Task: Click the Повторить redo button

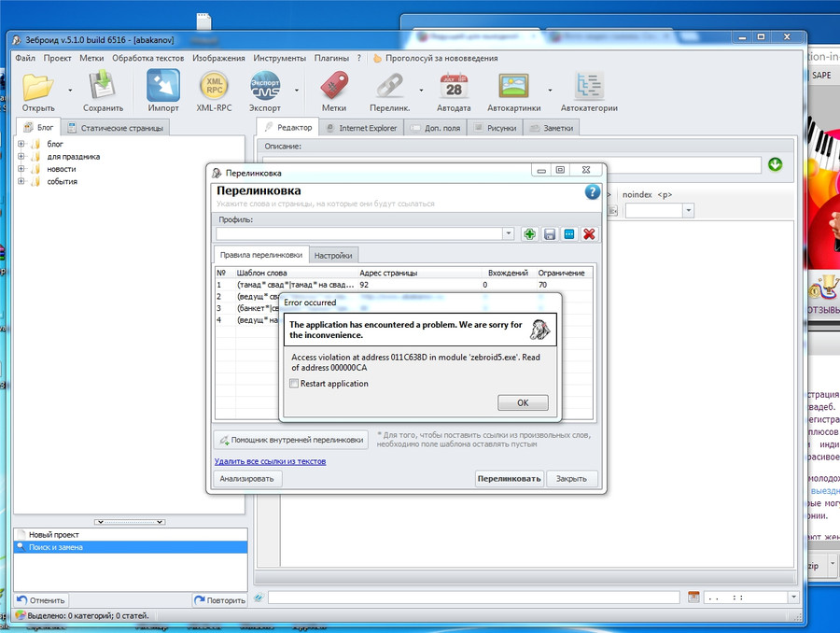Action: coord(219,600)
